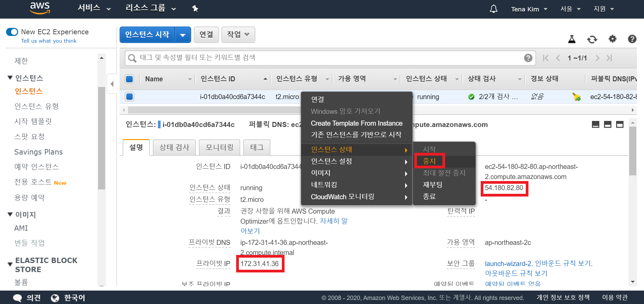Image resolution: width=644 pixels, height=304 pixels.
Task: Open Savings Plans in sidebar
Action: click(38, 152)
